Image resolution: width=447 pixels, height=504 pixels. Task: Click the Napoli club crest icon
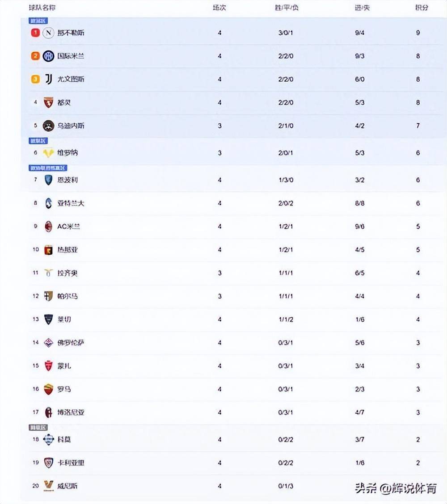pos(48,33)
